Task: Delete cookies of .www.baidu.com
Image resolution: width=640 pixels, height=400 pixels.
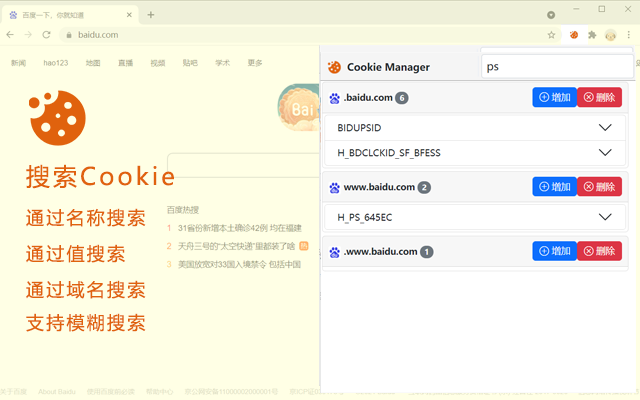Action: (599, 251)
